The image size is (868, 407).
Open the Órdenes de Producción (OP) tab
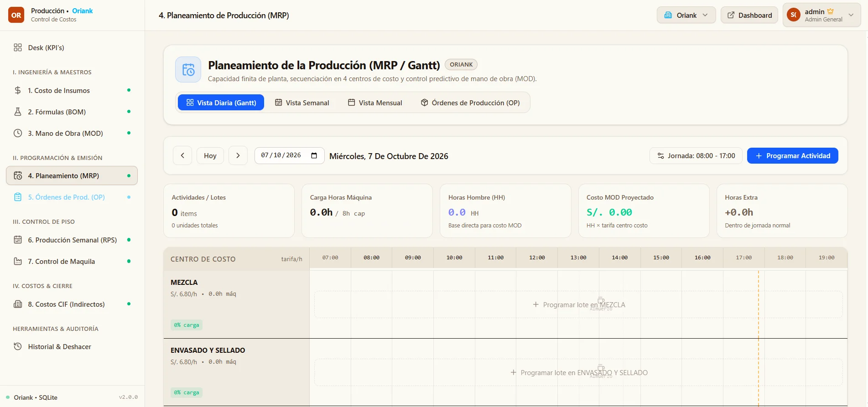[470, 103]
